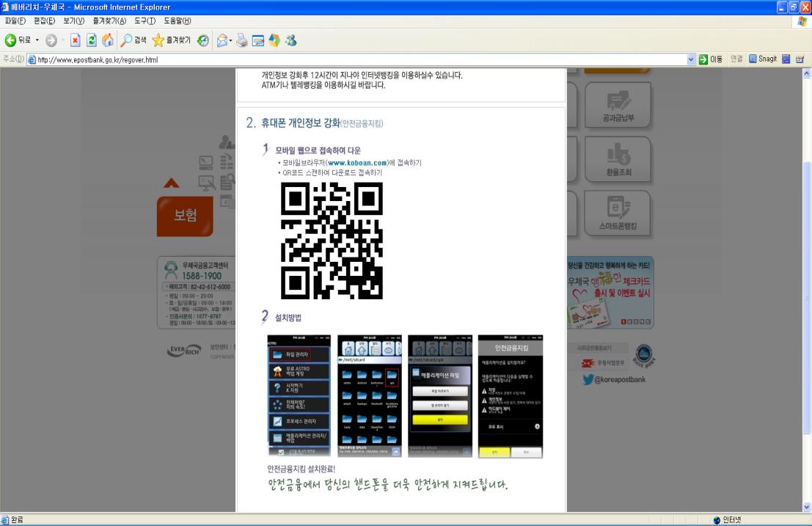Refresh the page with the green arrows icon
Screen dimensions: 812x526
coord(92,40)
